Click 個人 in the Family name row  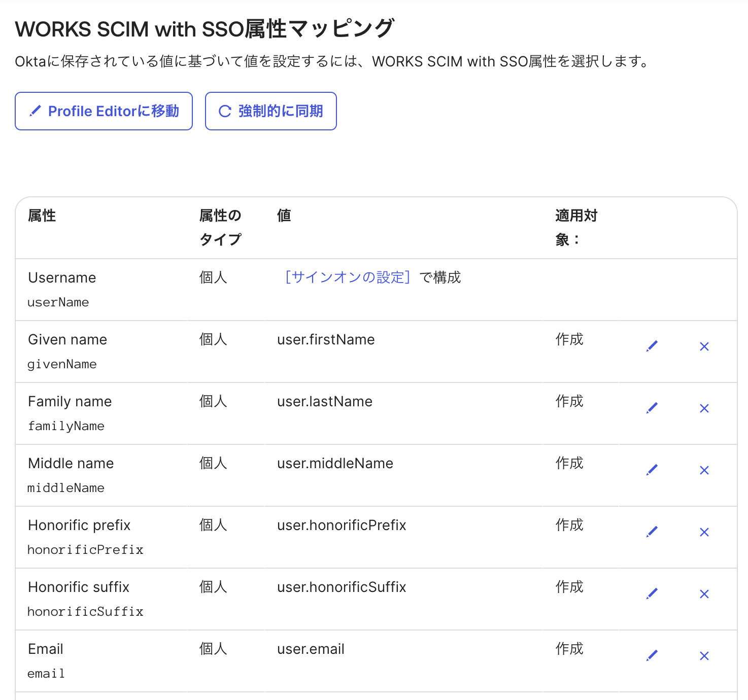pyautogui.click(x=213, y=401)
